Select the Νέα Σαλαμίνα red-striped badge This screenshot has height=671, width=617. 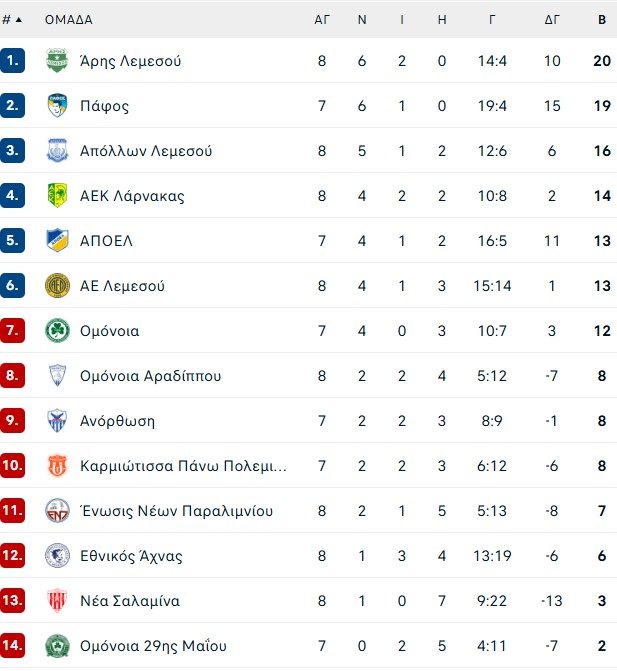click(x=57, y=600)
